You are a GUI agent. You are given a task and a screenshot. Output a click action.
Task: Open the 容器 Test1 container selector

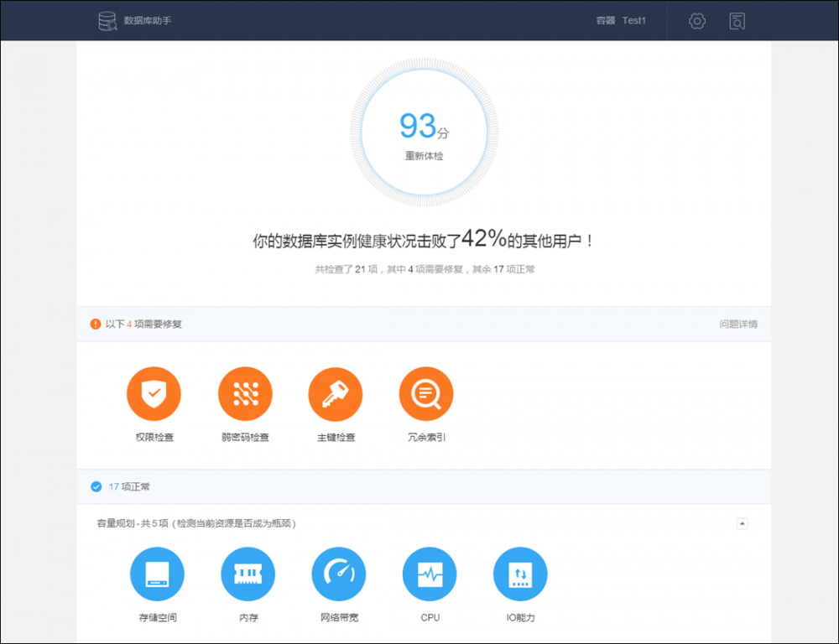[x=621, y=20]
